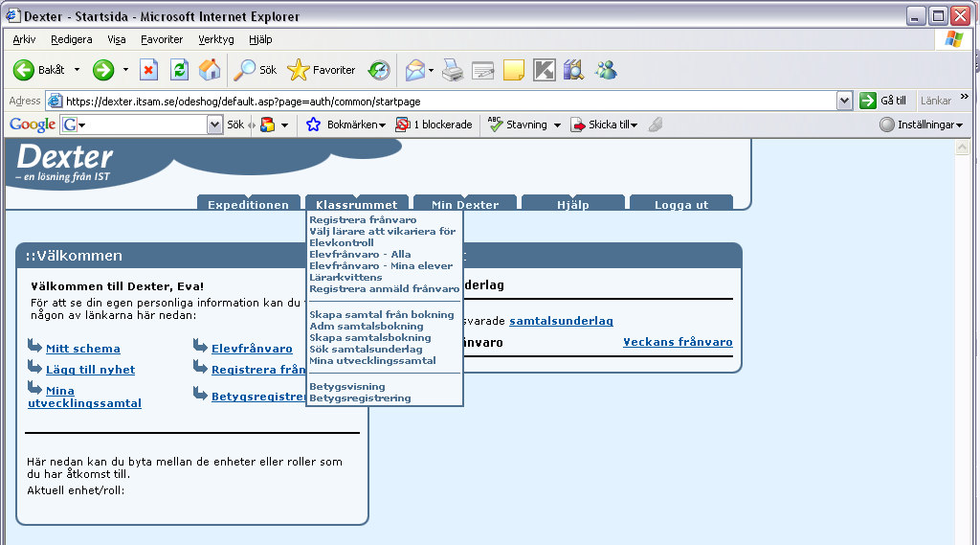Click the yellow note Discuss icon
This screenshot has width=980, height=545.
click(513, 70)
